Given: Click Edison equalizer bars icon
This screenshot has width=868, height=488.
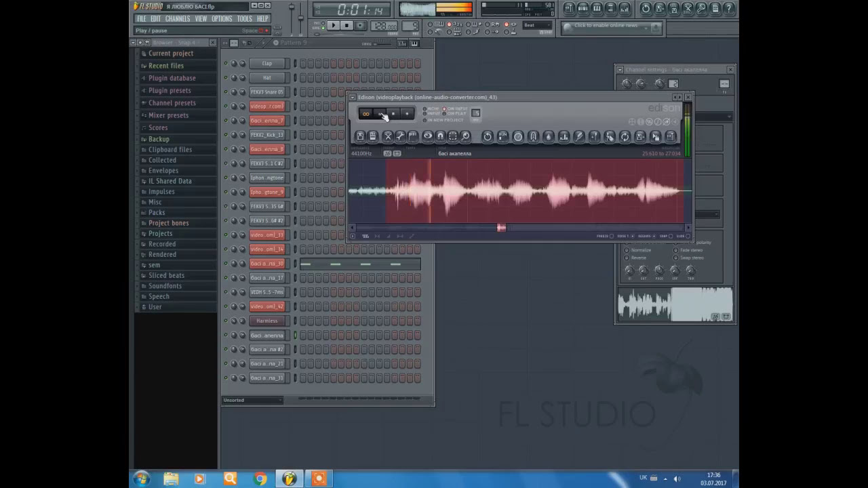Looking at the screenshot, I should [x=564, y=136].
